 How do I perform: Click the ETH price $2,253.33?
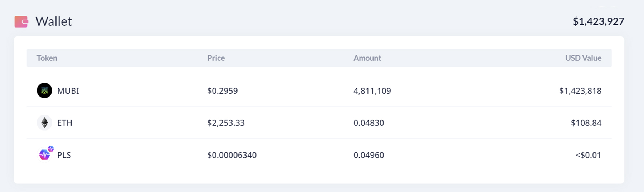pos(226,123)
